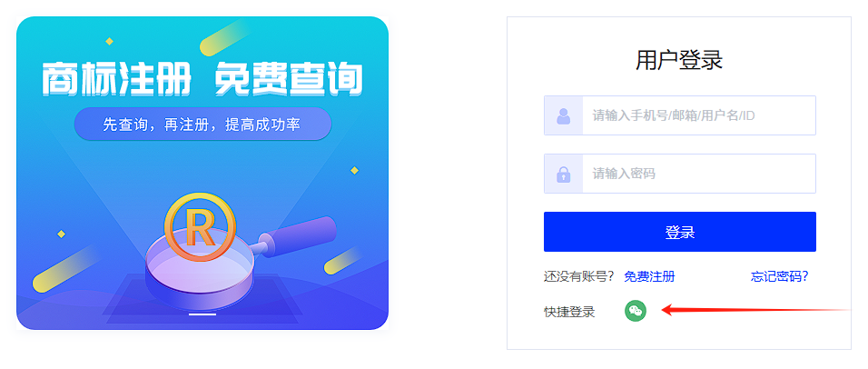
Task: Click the 商标注册 banner headline text
Action: pos(117,79)
